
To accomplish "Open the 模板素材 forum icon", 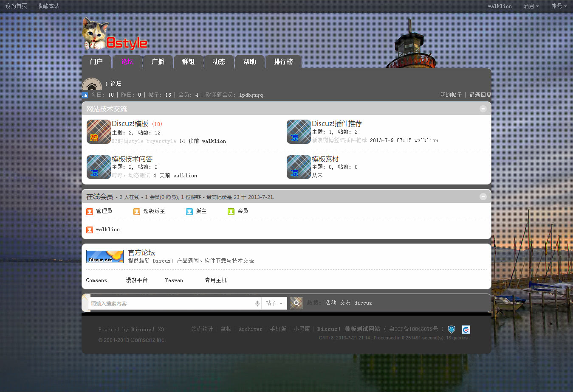I will (x=299, y=167).
